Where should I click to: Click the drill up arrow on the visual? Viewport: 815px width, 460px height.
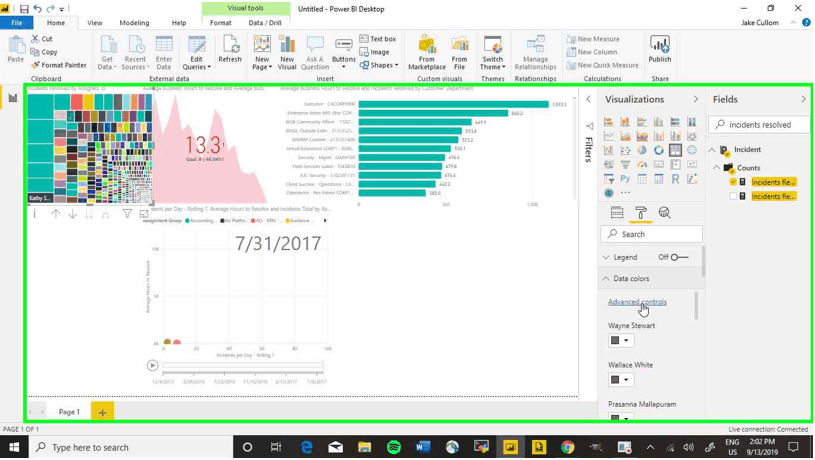[56, 214]
